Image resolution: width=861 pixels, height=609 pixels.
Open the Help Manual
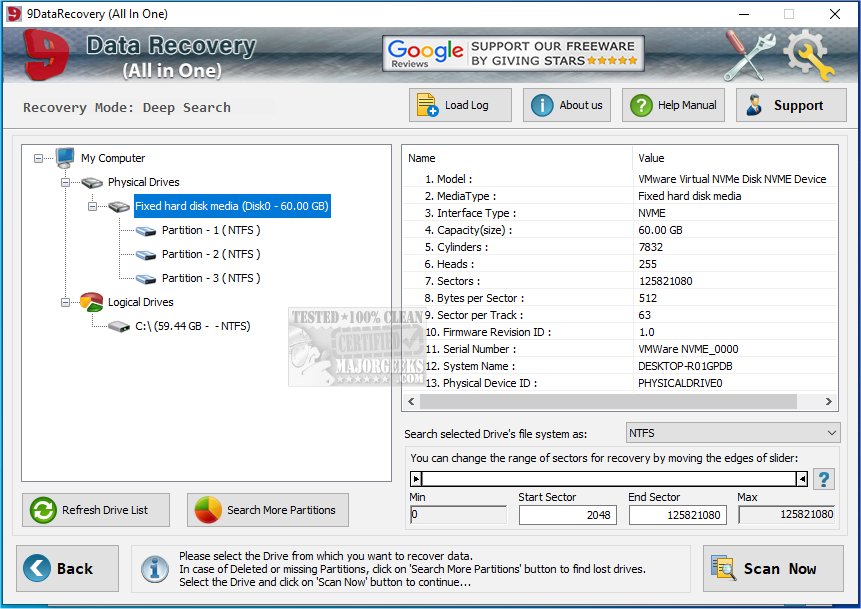[673, 105]
